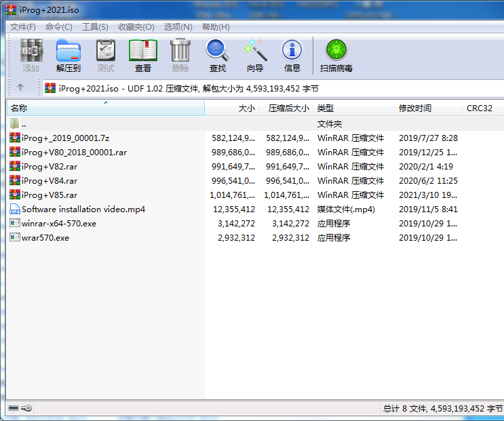Launch the Wizard (向导) wand icon

tap(255, 50)
